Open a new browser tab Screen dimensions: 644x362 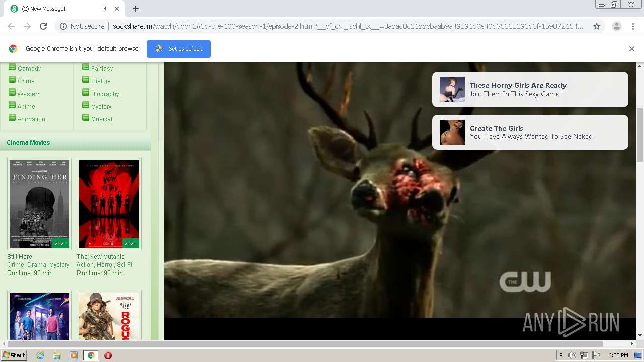(x=136, y=9)
